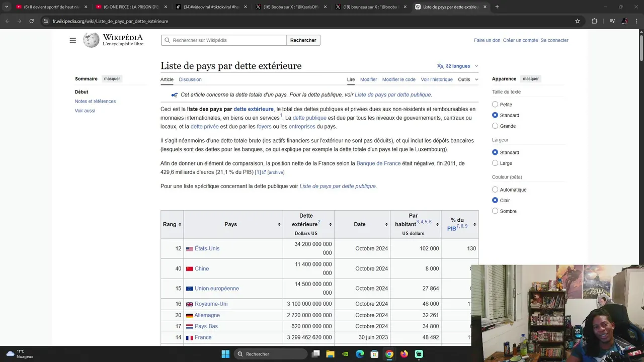
Task: Open File Explorer from the taskbar
Action: point(331,354)
